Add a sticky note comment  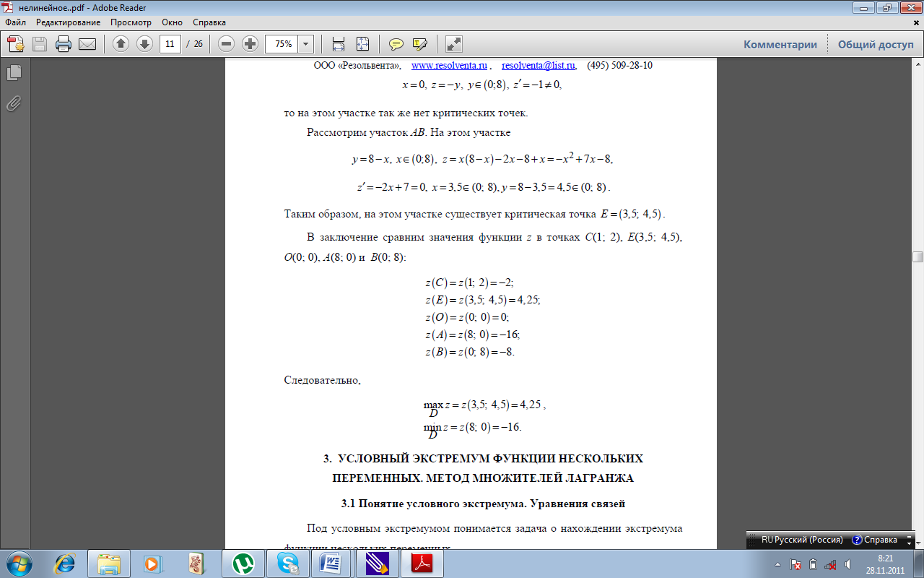(x=396, y=44)
